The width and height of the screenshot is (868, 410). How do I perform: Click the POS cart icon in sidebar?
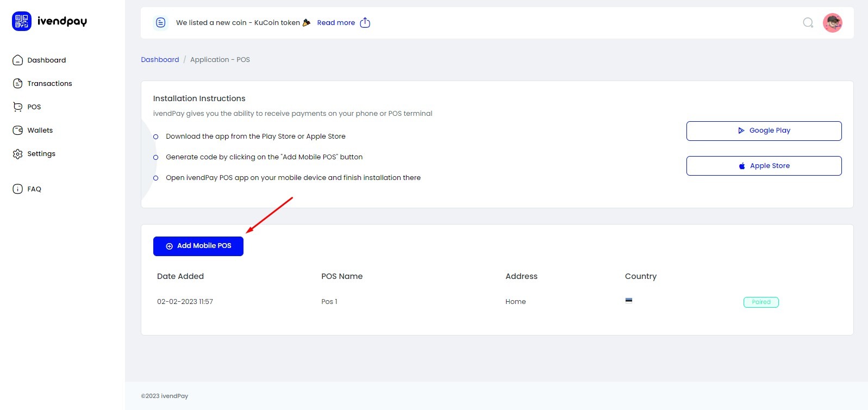click(x=17, y=107)
